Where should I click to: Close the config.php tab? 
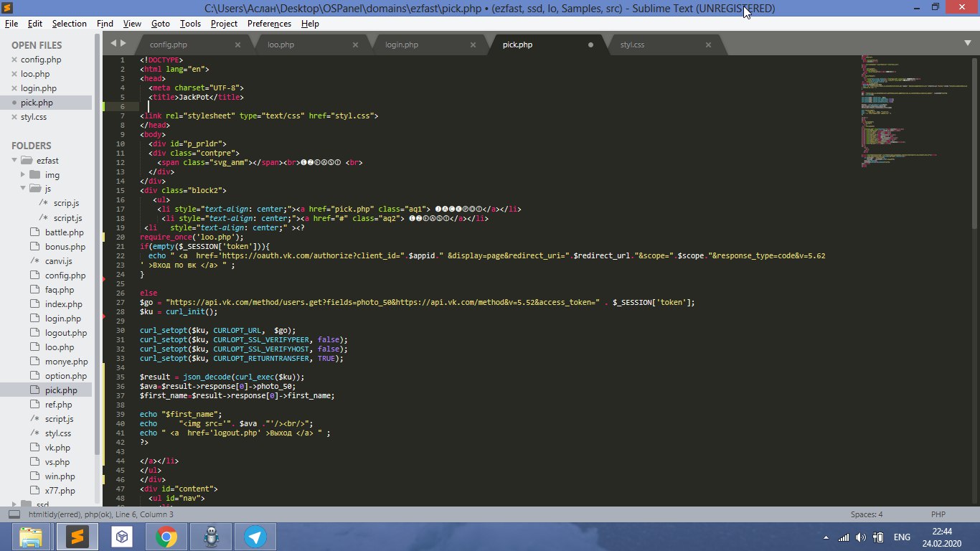click(x=237, y=44)
